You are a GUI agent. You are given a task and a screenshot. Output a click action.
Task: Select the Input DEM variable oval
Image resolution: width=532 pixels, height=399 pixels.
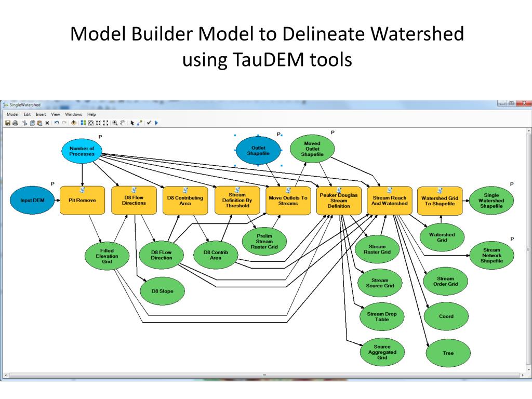[32, 200]
